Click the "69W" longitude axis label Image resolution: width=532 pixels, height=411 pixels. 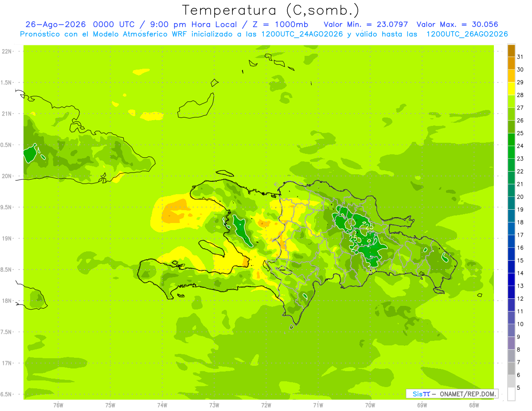(x=422, y=405)
